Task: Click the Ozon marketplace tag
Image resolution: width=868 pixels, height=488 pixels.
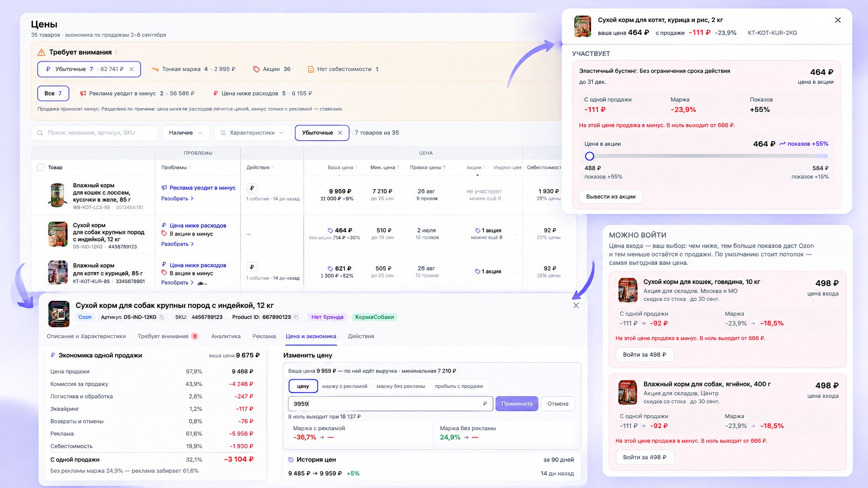Action: click(x=85, y=317)
